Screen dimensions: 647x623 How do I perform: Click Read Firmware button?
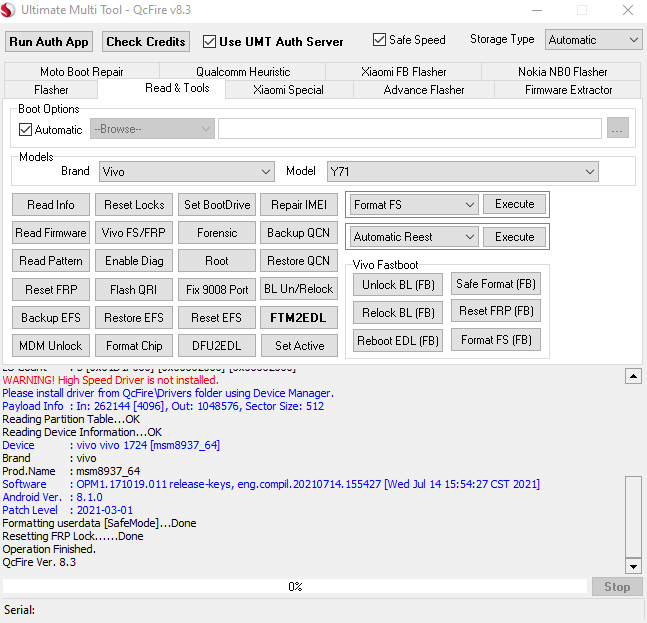[x=51, y=233]
